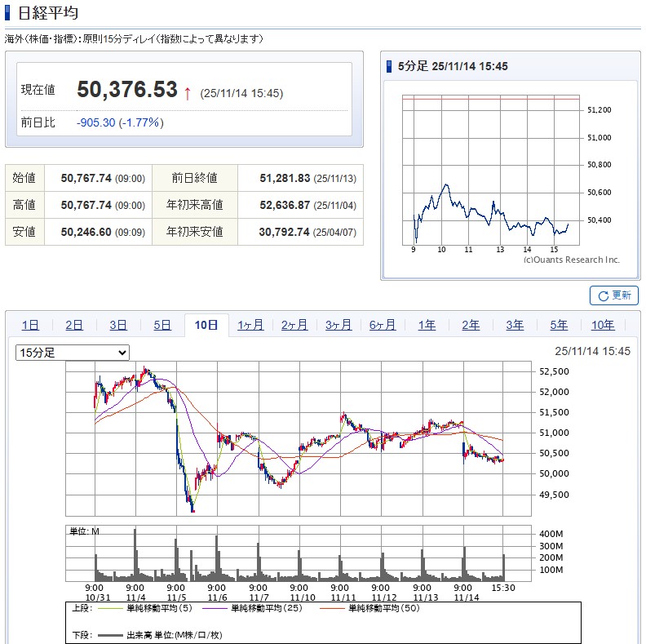
Task: View the 1年 chart range
Action: 427,325
